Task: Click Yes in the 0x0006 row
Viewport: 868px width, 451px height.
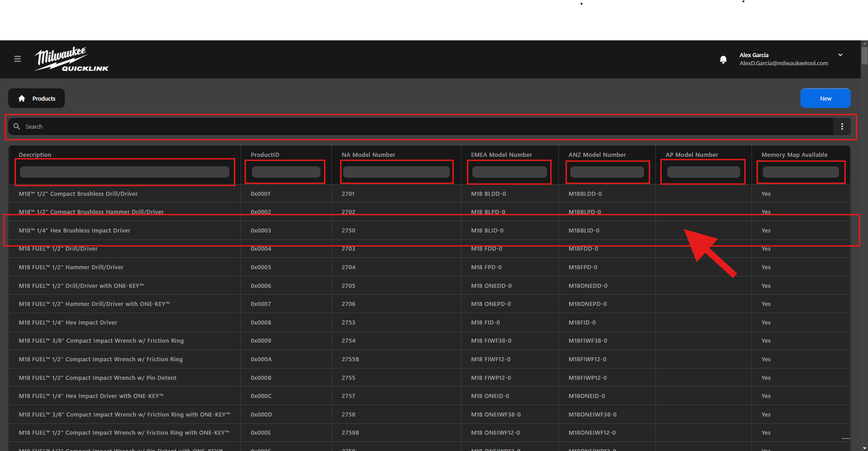Action: [x=766, y=286]
